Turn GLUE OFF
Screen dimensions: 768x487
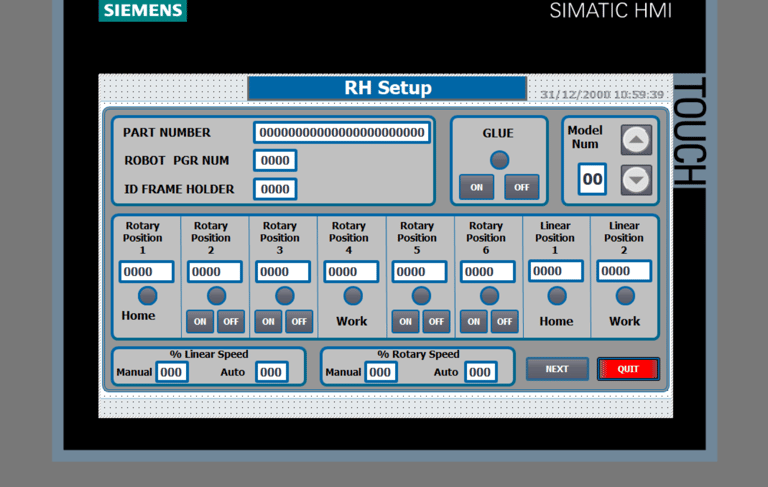(x=522, y=187)
